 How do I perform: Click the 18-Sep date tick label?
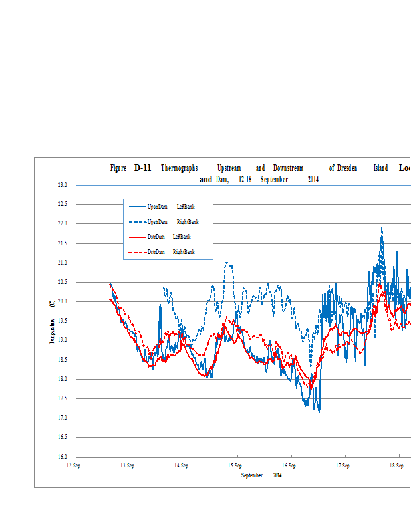point(396,465)
